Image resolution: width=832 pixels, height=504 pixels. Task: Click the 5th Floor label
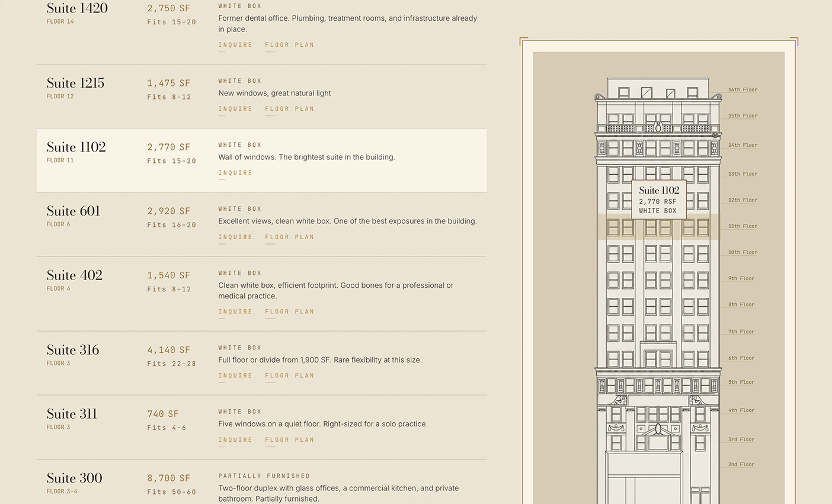click(741, 383)
